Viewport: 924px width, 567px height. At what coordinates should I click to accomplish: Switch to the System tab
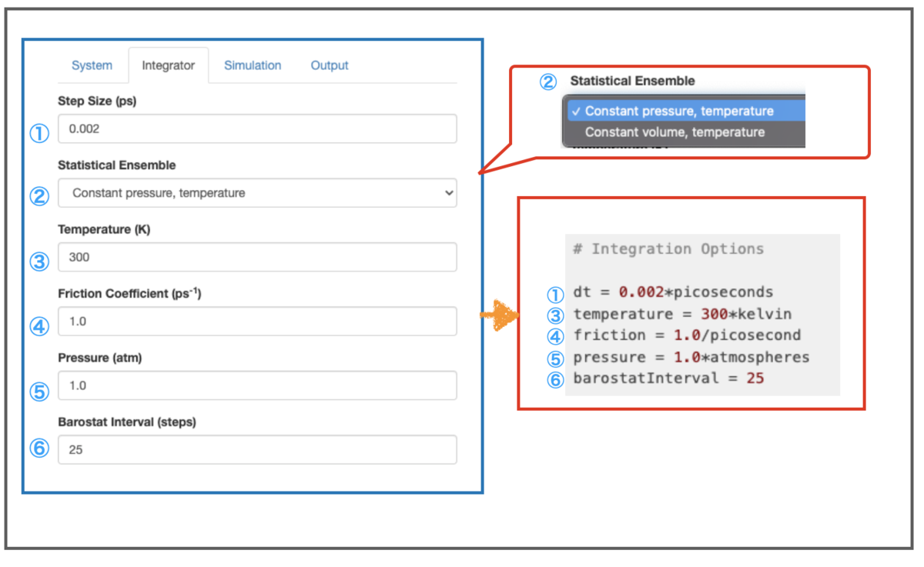point(92,65)
